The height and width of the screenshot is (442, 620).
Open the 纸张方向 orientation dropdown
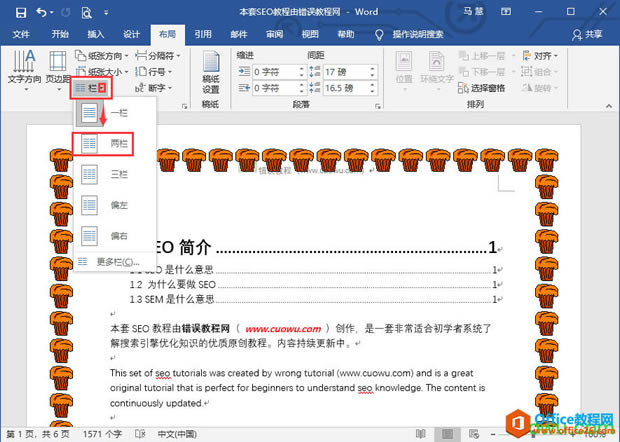click(x=102, y=56)
